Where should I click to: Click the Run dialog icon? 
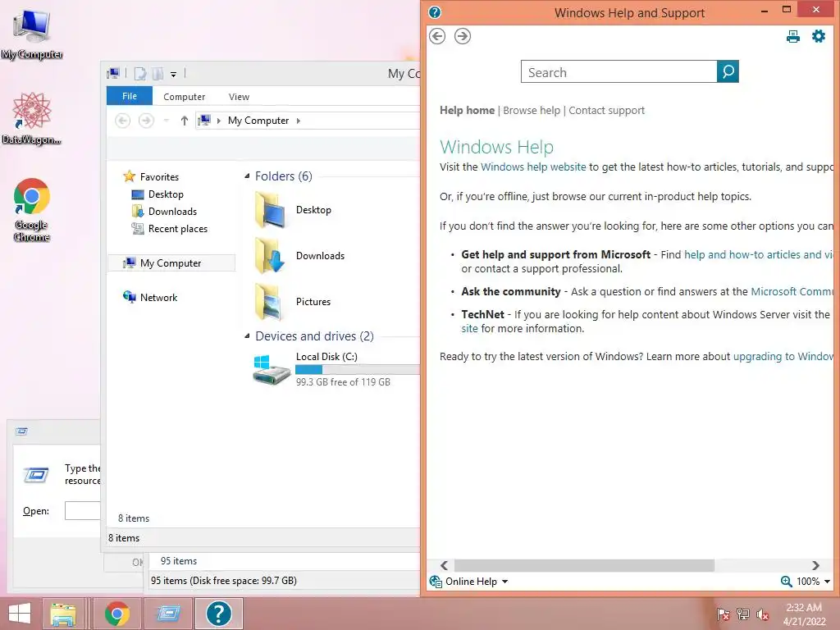point(36,475)
